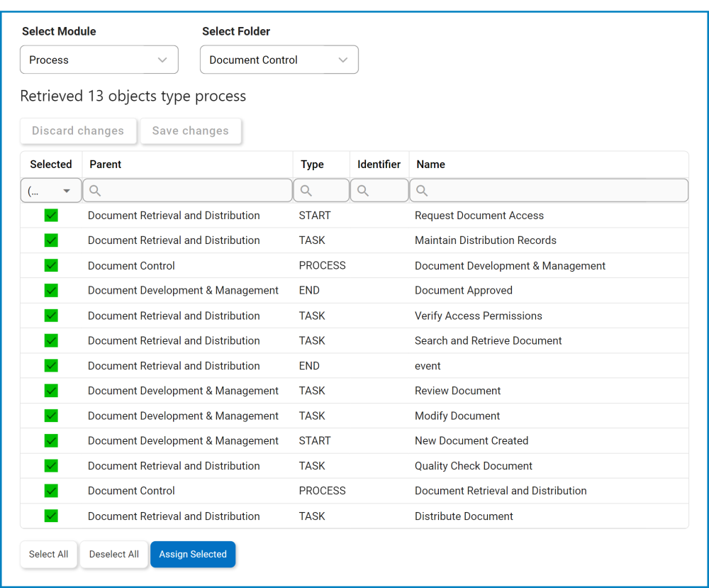Open the Select Module dropdown
This screenshot has width=709, height=588.
click(99, 60)
